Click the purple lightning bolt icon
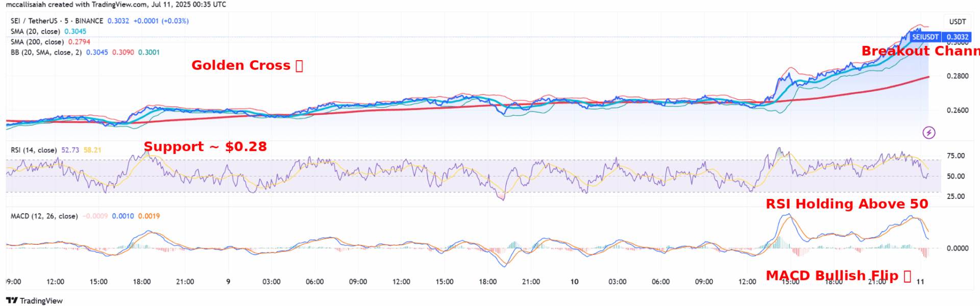The width and height of the screenshot is (980, 306). click(929, 133)
